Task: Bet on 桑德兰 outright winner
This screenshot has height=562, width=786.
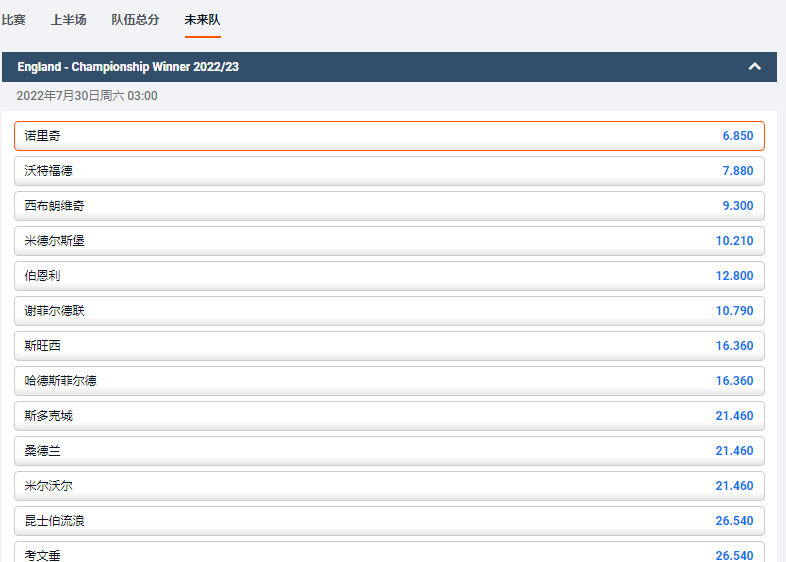Action: pyautogui.click(x=389, y=451)
